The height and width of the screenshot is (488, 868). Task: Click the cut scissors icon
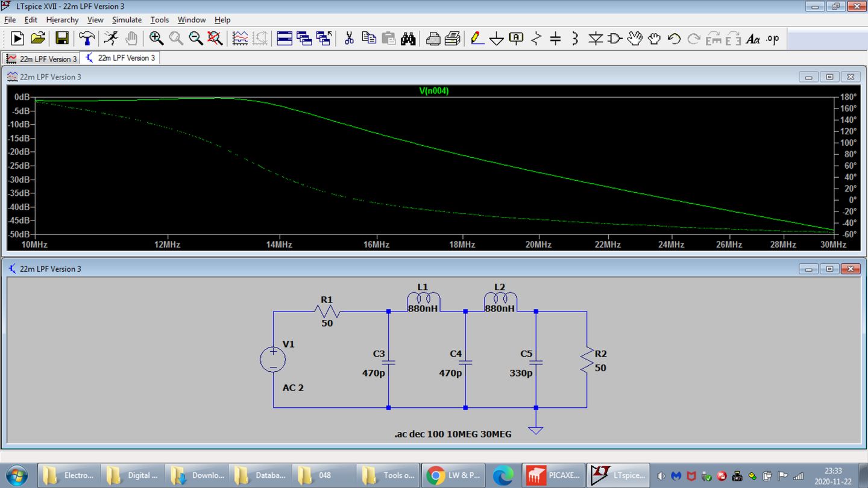tap(348, 39)
